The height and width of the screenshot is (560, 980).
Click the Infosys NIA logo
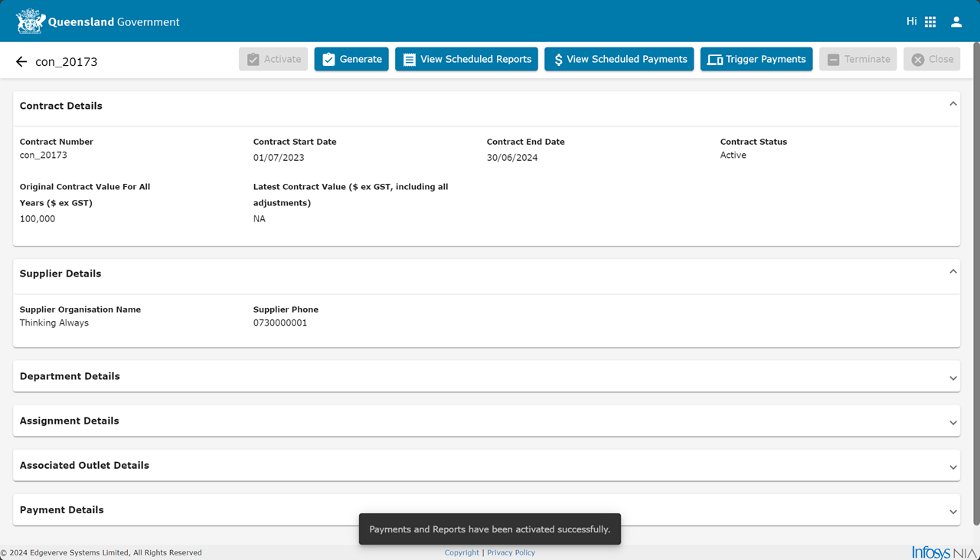point(945,552)
